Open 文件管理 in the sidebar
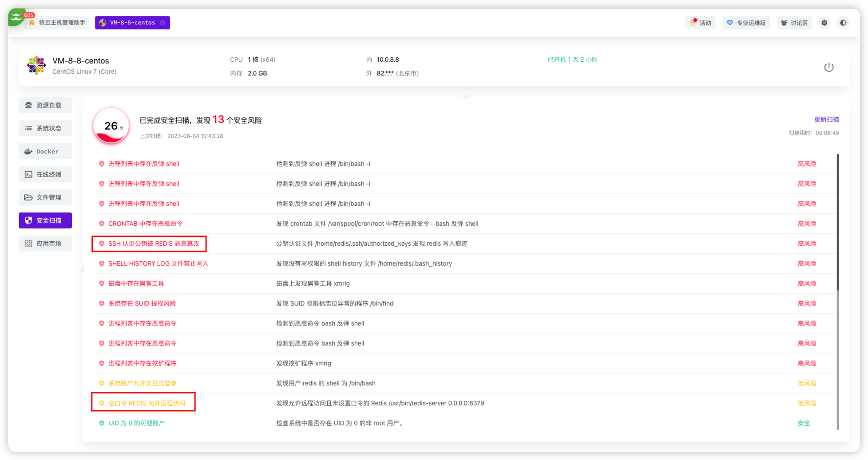This screenshot has width=868, height=460. click(x=45, y=197)
